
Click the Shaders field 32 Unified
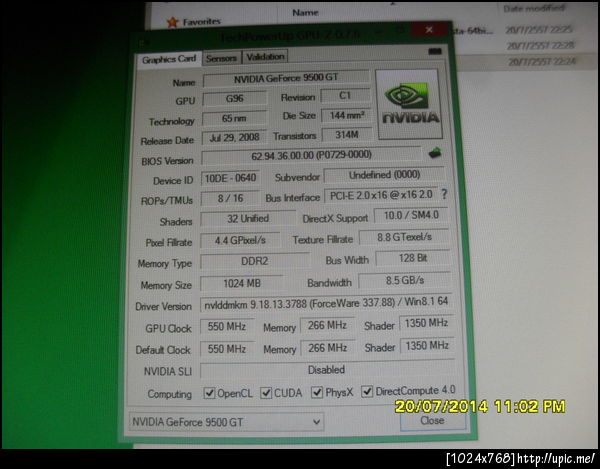(x=248, y=218)
